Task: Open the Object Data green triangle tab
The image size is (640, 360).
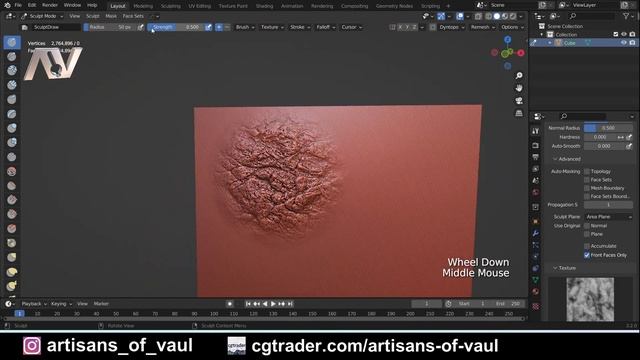Action: [536, 280]
